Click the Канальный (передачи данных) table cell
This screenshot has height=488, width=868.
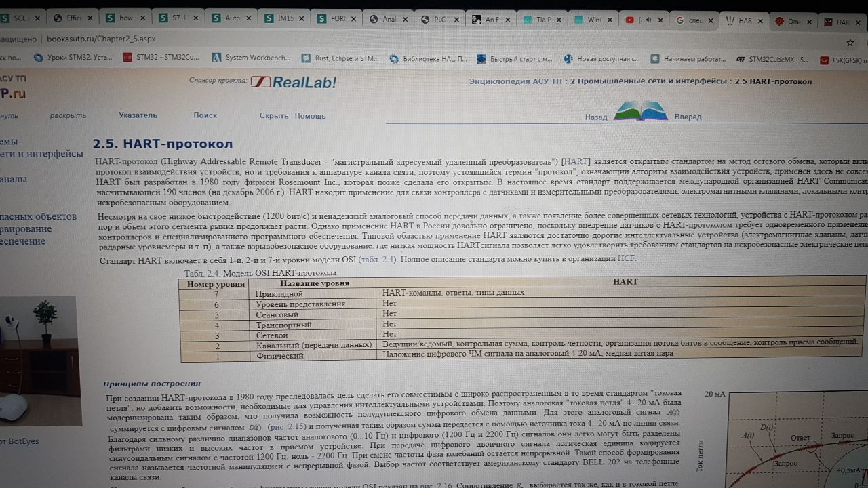point(314,345)
